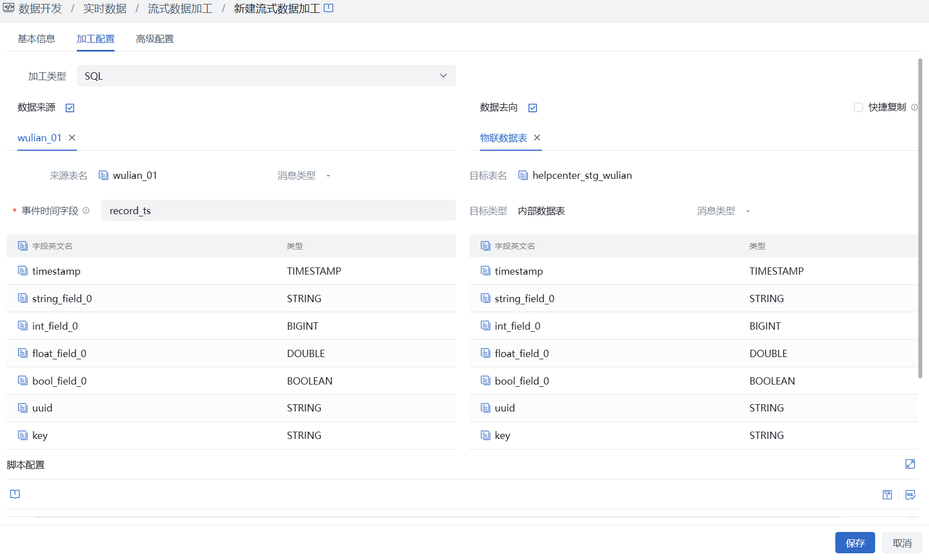The width and height of the screenshot is (929, 560).
Task: Click BOOLEAN type in source table
Action: click(310, 381)
